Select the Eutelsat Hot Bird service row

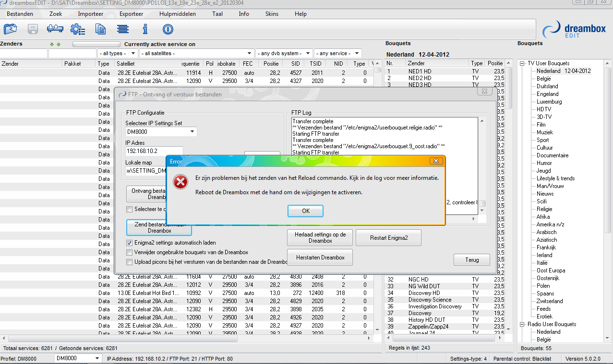(187, 293)
